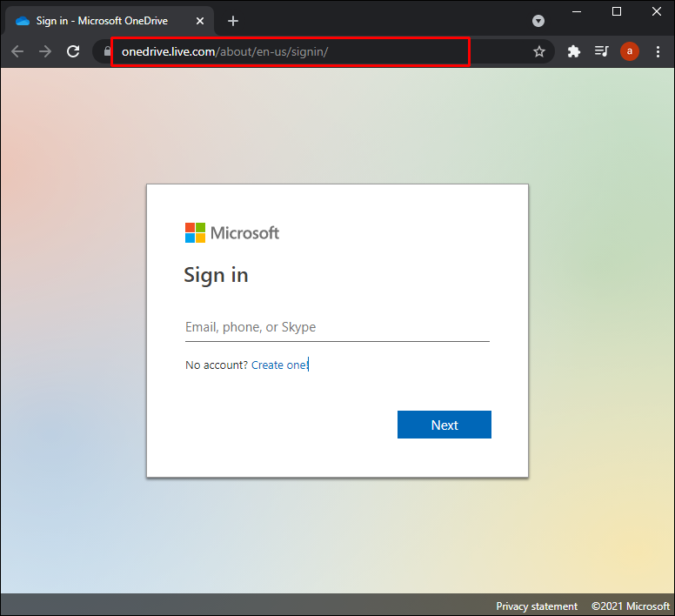The width and height of the screenshot is (675, 616).
Task: Maximize the browser window
Action: pos(617,11)
